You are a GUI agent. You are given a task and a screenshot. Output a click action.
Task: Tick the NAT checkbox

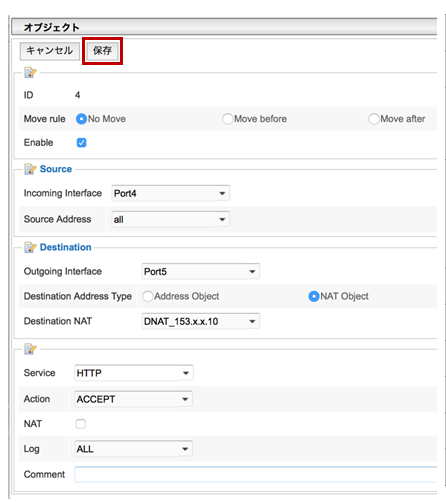click(x=81, y=424)
